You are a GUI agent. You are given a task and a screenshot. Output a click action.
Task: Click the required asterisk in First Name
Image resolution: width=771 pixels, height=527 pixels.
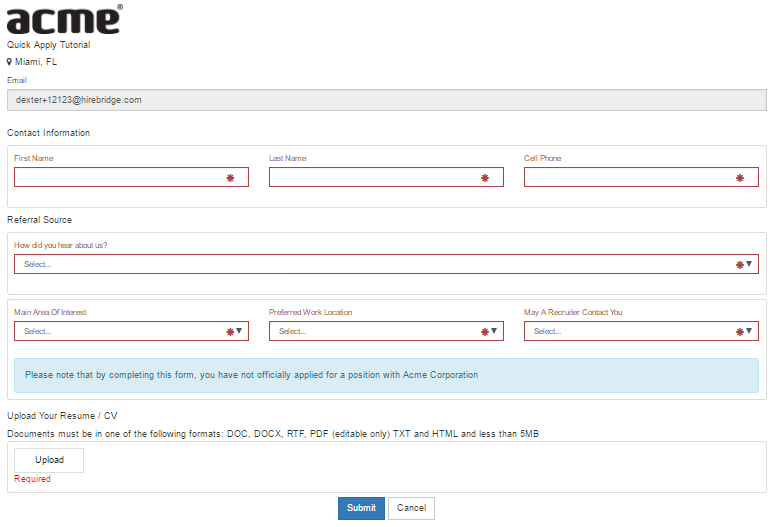[230, 178]
